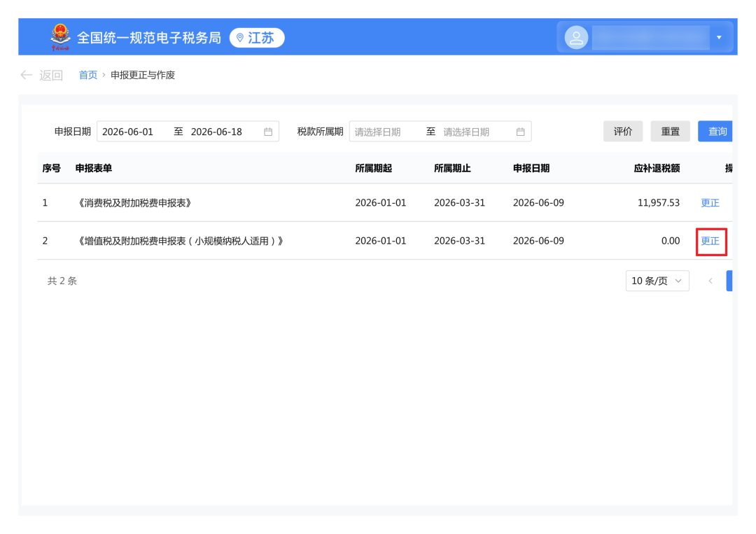The width and height of the screenshot is (756, 534).
Task: Click 税款所属期 end date placeholder
Action: tap(466, 132)
